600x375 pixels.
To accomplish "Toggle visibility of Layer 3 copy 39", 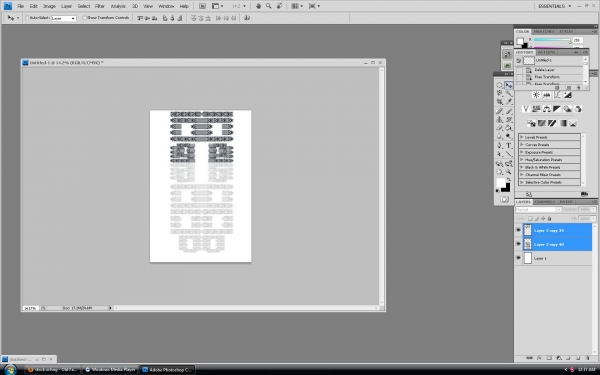I will (518, 230).
